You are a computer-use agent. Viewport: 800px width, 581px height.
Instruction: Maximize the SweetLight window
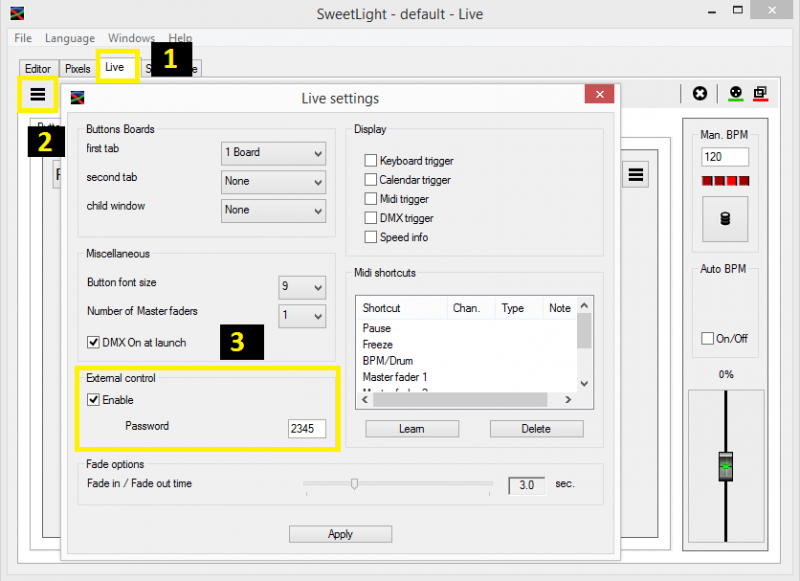(x=738, y=10)
